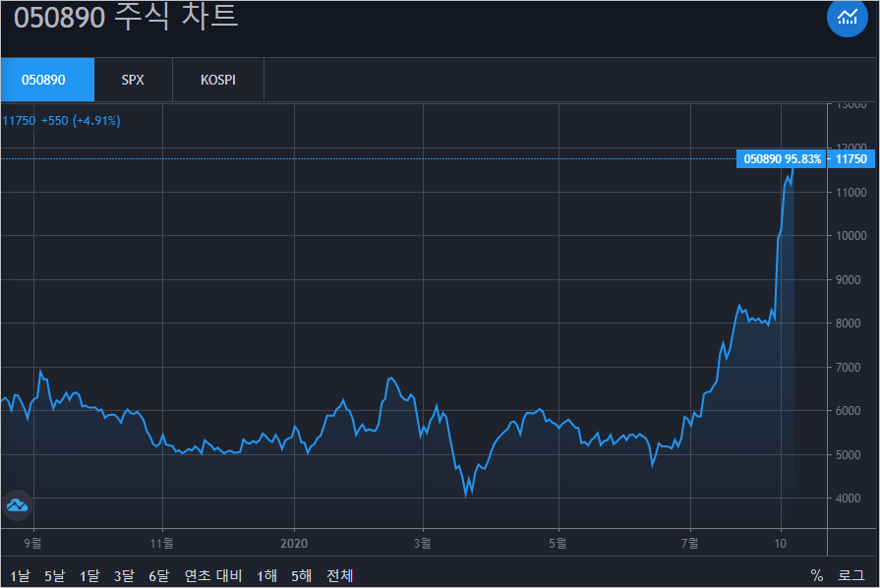880x588 pixels.
Task: Click the 6000 price axis label
Action: click(848, 411)
